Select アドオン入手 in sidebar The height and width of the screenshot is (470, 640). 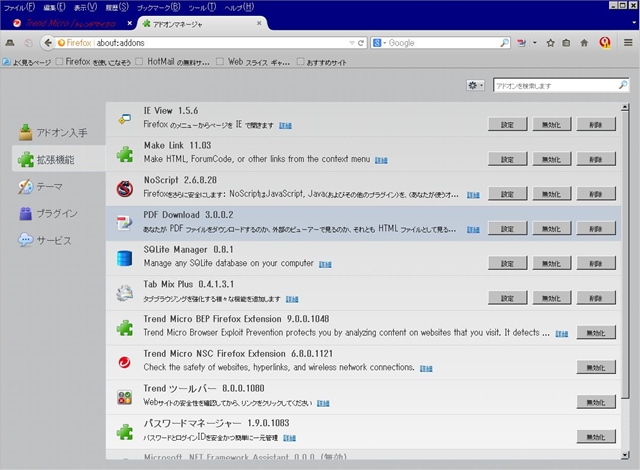tap(59, 132)
